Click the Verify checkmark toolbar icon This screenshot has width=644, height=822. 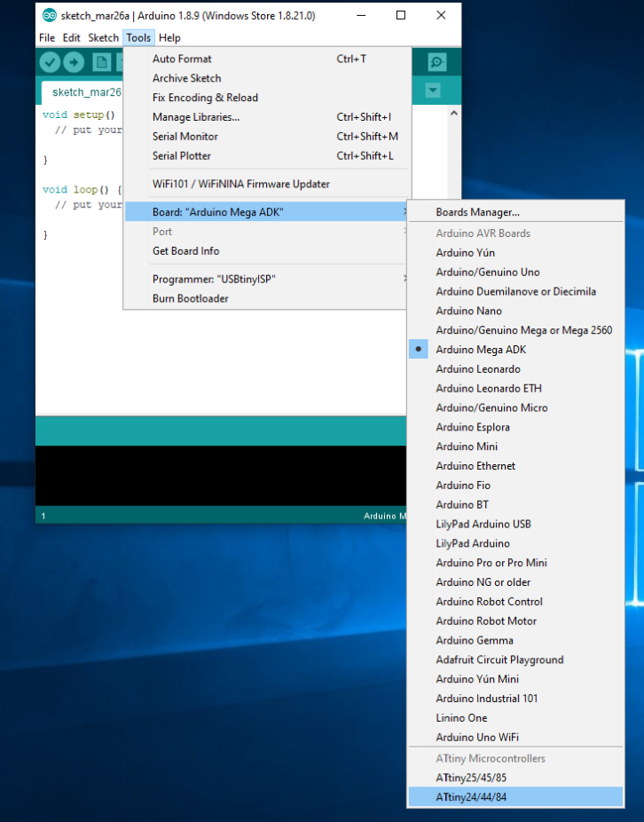[50, 62]
